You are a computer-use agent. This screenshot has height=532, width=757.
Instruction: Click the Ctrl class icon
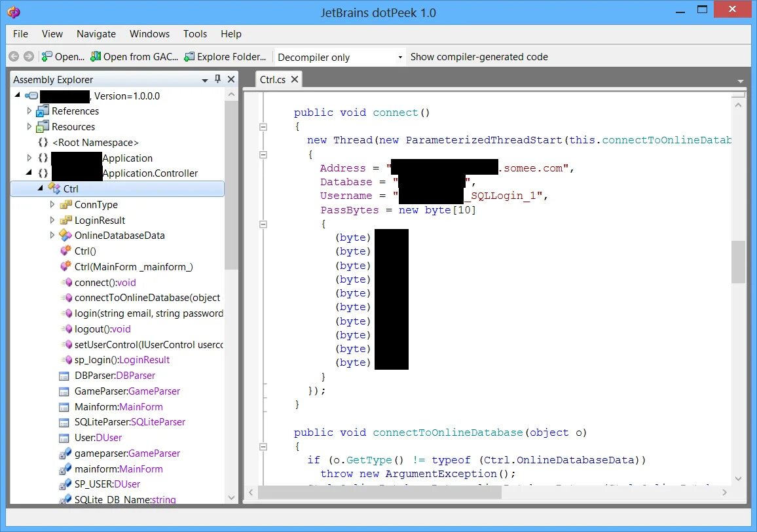pyautogui.click(x=54, y=188)
